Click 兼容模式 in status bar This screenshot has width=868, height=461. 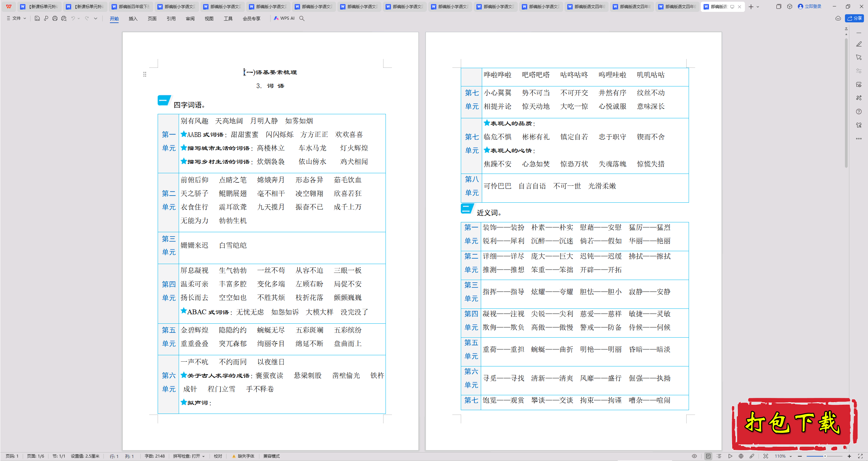[272, 456]
